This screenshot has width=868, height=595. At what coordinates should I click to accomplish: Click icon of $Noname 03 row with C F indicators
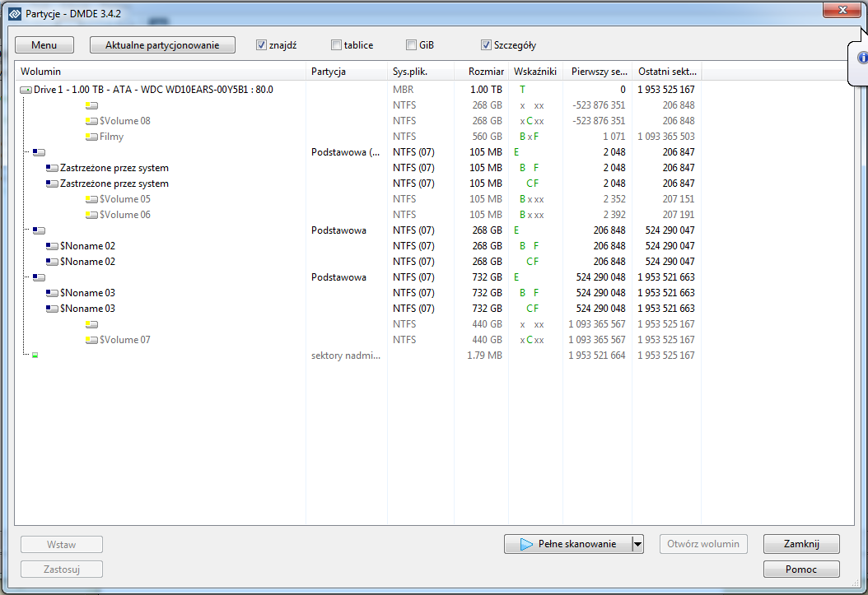click(x=52, y=309)
